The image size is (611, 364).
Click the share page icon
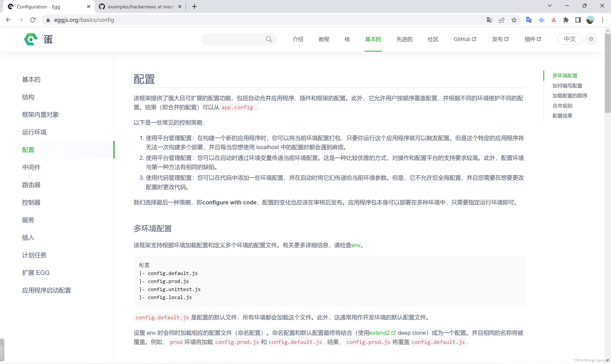coord(502,20)
